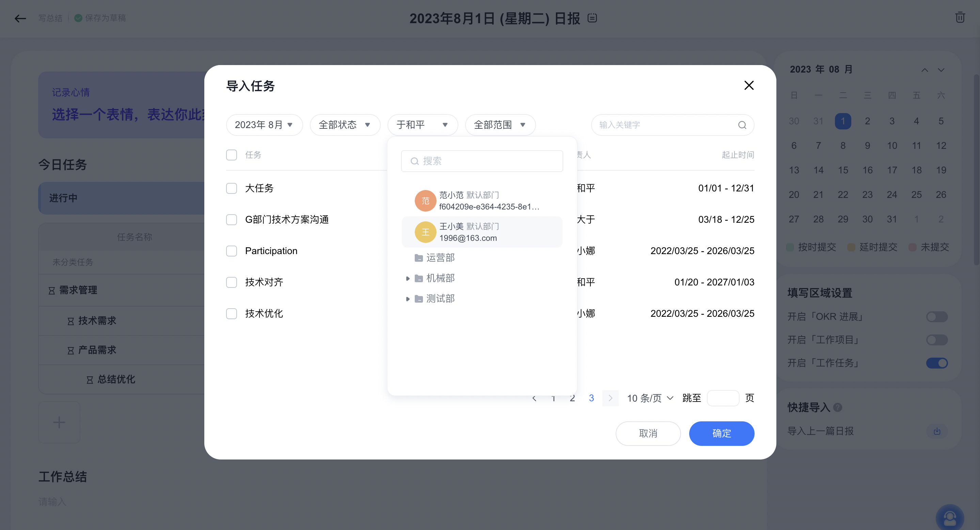This screenshot has height=530, width=980.
Task: Toggle the select-all 任务 checkbox
Action: [x=231, y=155]
